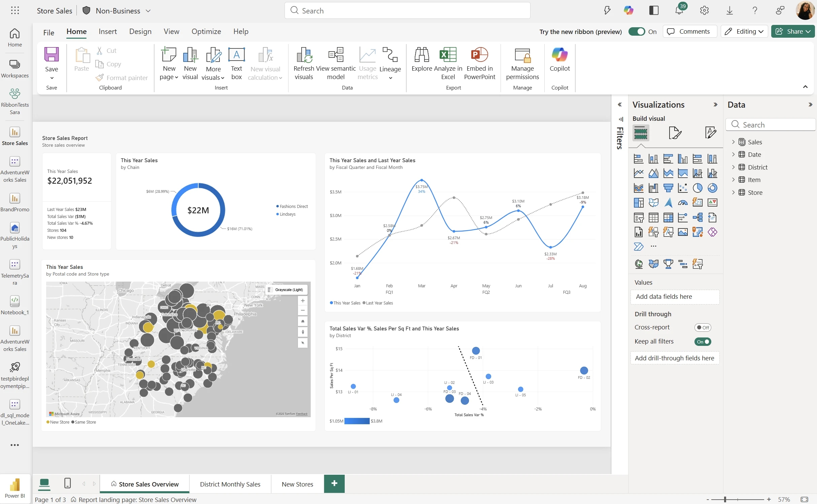Select the donut chart visualization
Image resolution: width=817 pixels, height=504 pixels.
tap(712, 188)
